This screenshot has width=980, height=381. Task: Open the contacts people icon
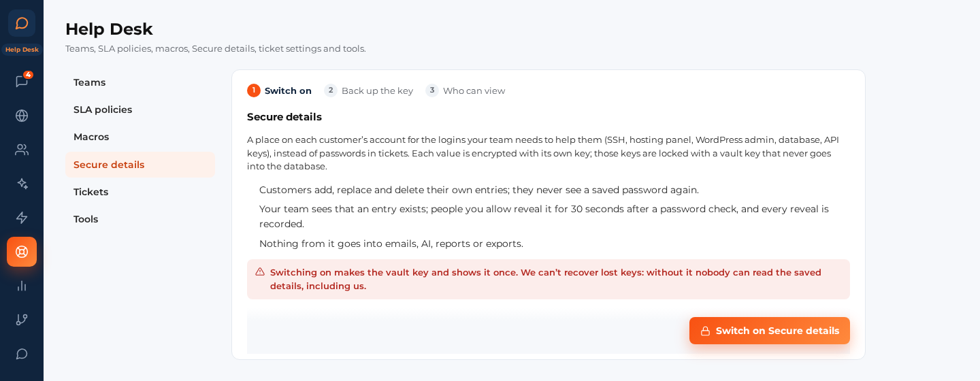(x=22, y=150)
